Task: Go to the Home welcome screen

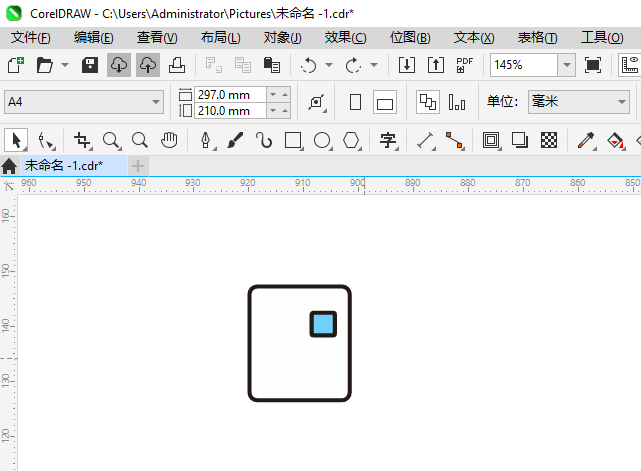Action: coord(9,166)
